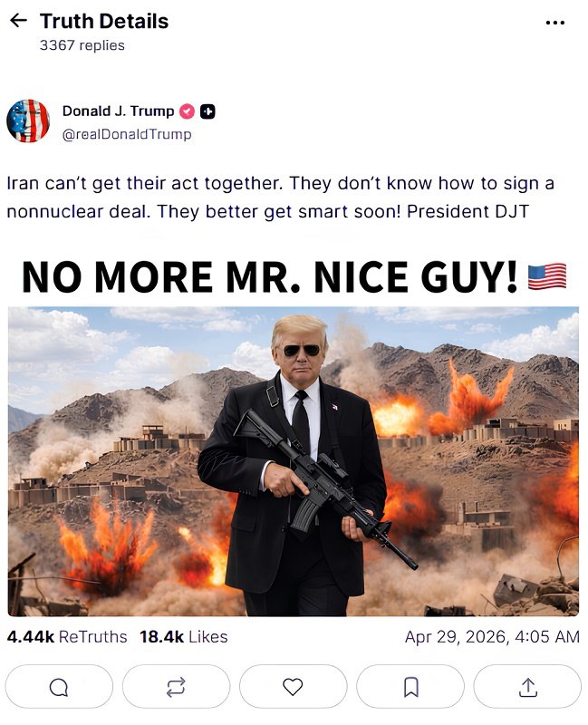View the 18.4k Likes list
588x725 pixels.
184,637
